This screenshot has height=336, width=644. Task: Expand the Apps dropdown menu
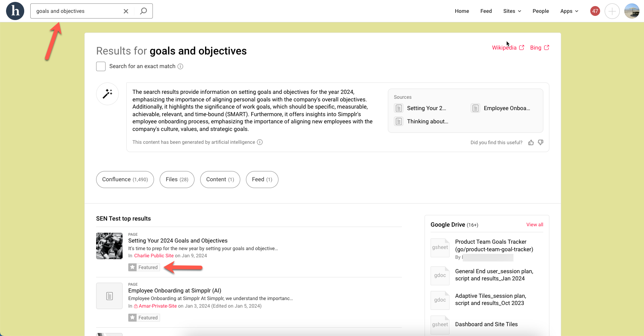click(569, 11)
